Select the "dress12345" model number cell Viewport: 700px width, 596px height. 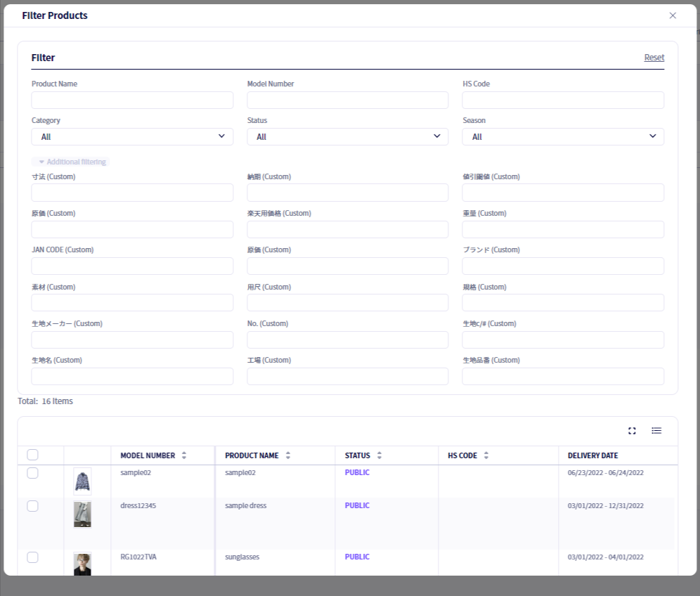click(138, 506)
